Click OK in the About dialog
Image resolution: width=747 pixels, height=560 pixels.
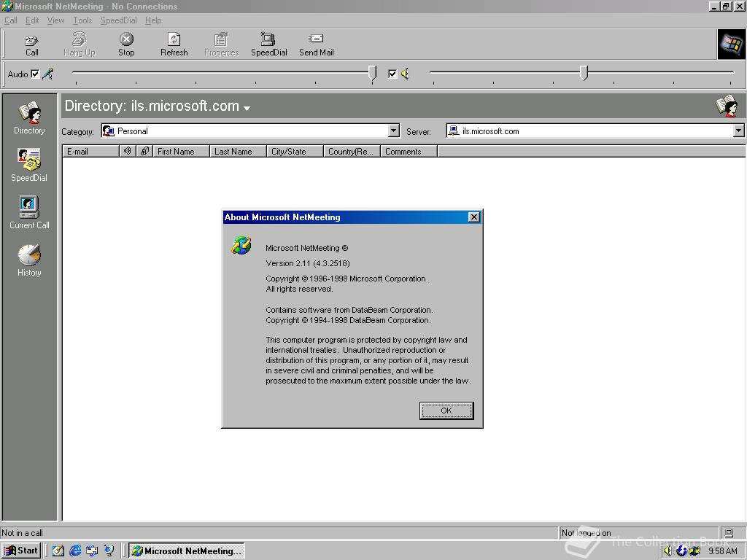(446, 411)
